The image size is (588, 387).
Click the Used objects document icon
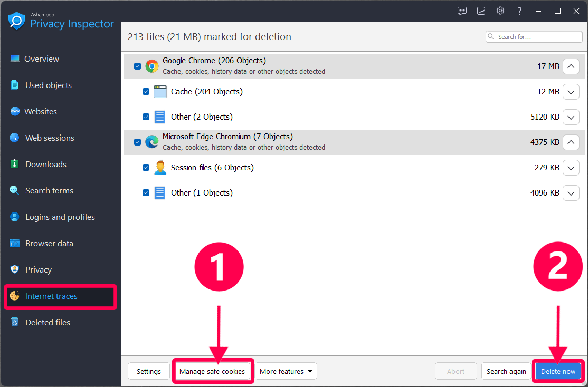click(x=15, y=85)
